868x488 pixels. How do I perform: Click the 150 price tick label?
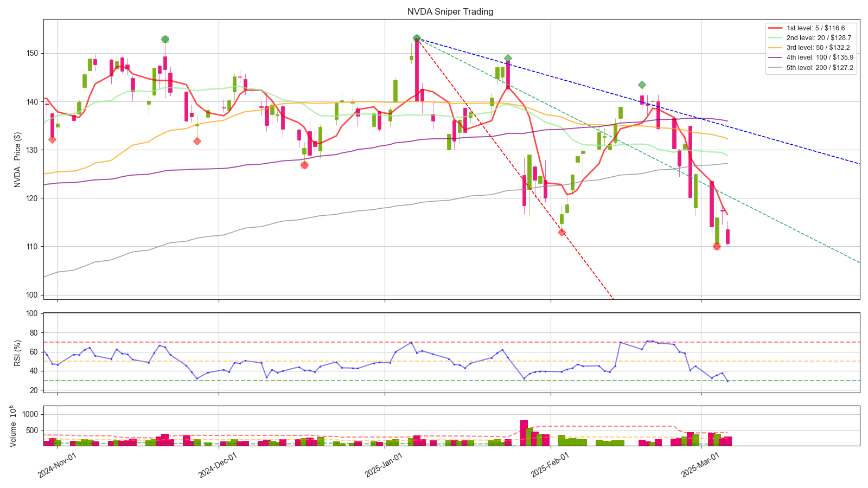[33, 53]
